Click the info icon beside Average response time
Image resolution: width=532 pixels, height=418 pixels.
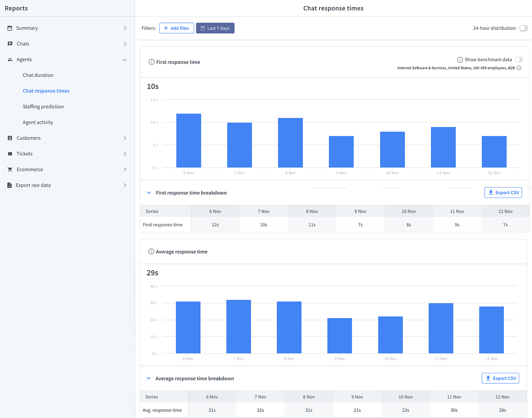point(151,251)
